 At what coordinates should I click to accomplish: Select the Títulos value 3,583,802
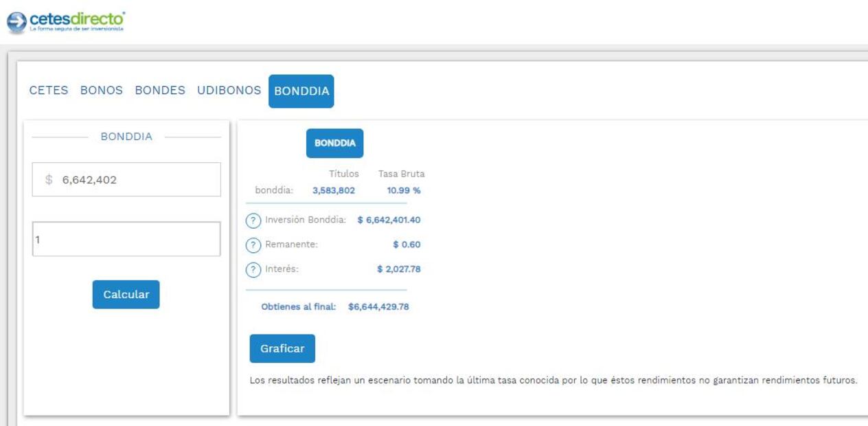(x=334, y=191)
